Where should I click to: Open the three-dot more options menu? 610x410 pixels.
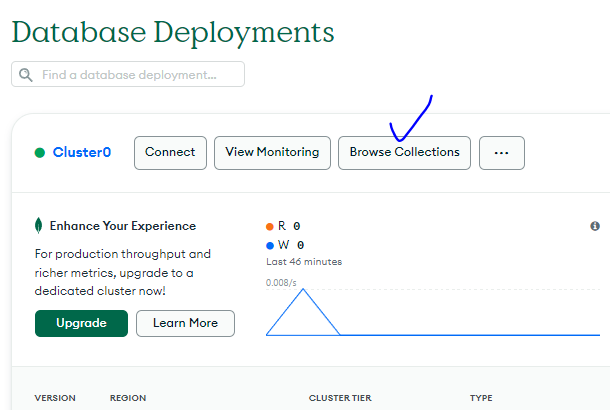click(x=502, y=153)
